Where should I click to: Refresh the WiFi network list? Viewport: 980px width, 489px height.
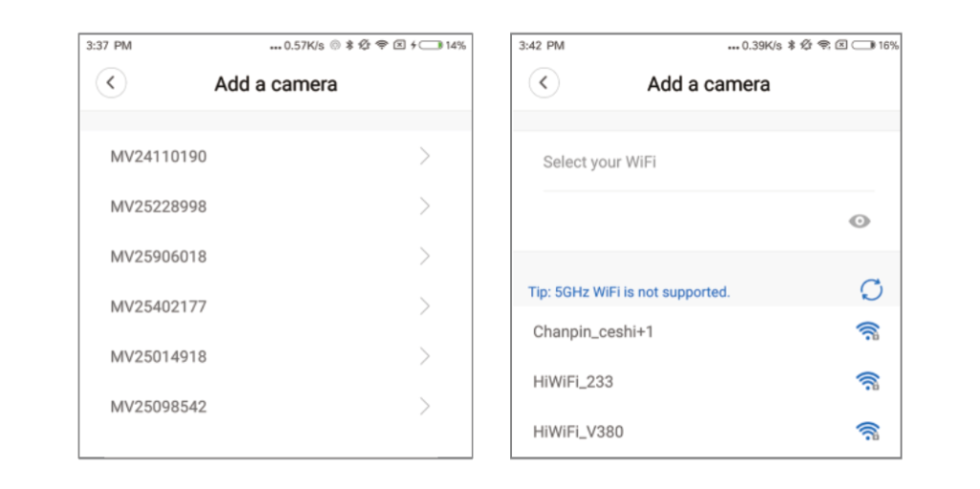tap(871, 291)
